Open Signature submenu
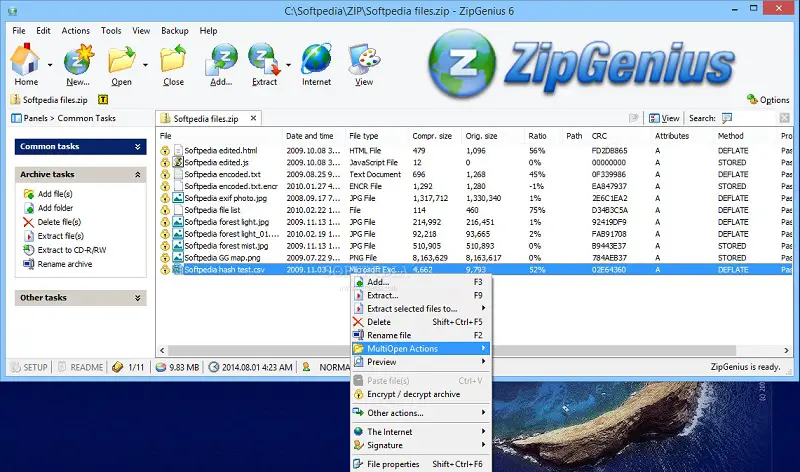This screenshot has width=800, height=472. (x=420, y=445)
